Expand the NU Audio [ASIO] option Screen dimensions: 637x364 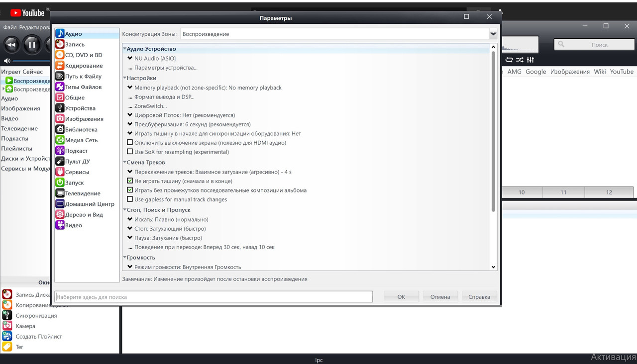(130, 58)
